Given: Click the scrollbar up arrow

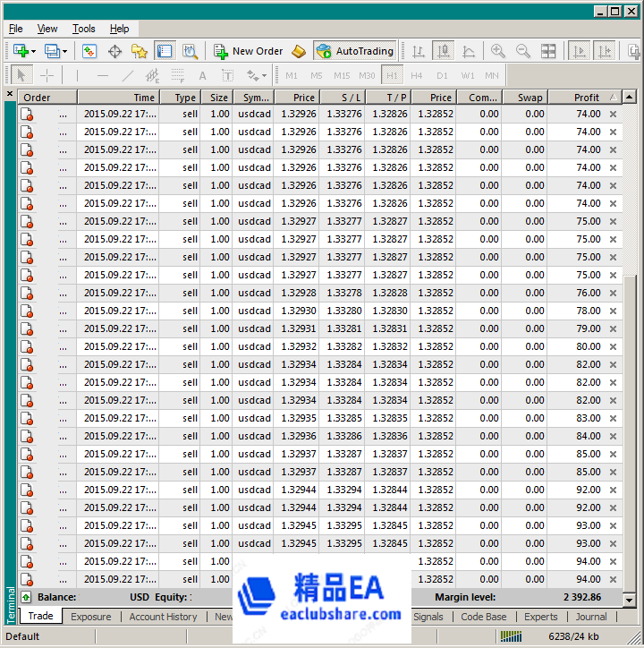Looking at the screenshot, I should coord(629,98).
